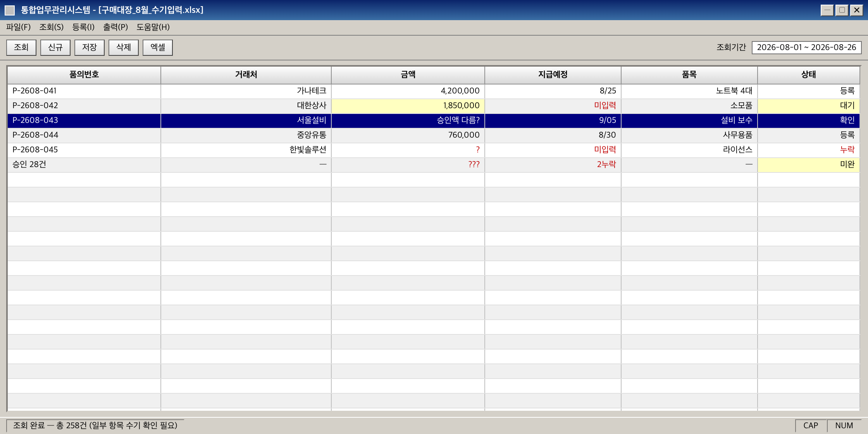This screenshot has height=434, width=868.
Task: Sort by 지급예정 column header
Action: (x=553, y=75)
